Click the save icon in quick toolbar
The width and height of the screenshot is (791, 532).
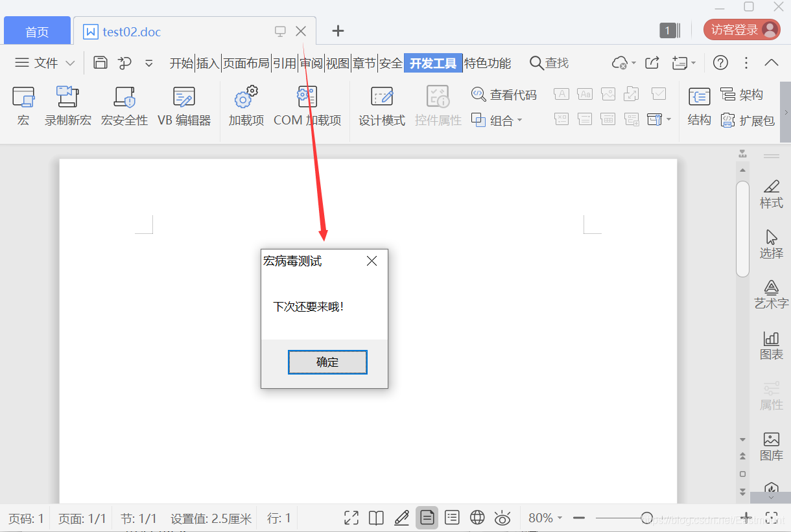[x=100, y=63]
